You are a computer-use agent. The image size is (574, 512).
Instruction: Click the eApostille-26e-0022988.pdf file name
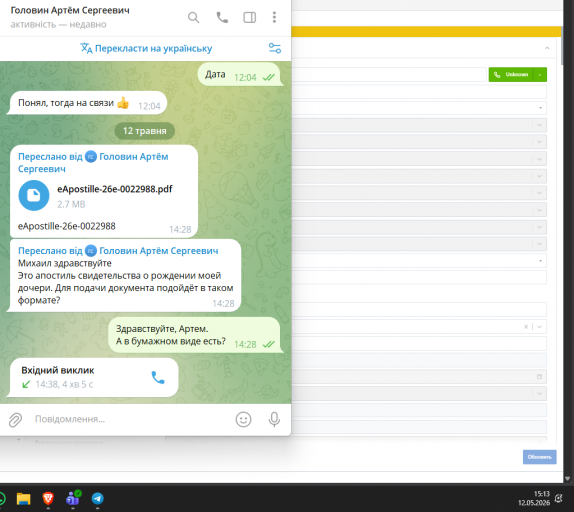pyautogui.click(x=115, y=189)
